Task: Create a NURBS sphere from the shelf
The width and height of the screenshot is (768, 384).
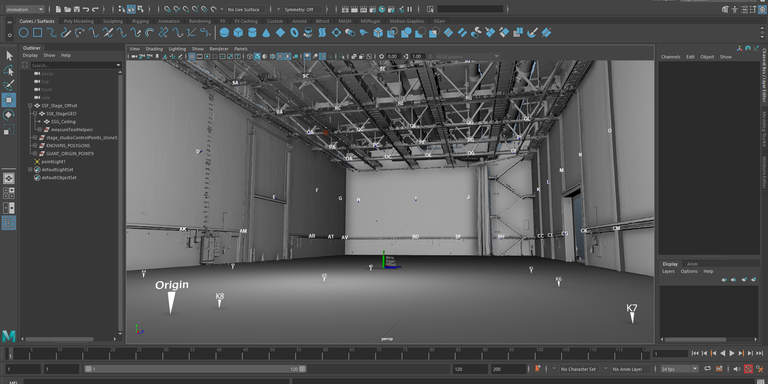Action: [224, 33]
